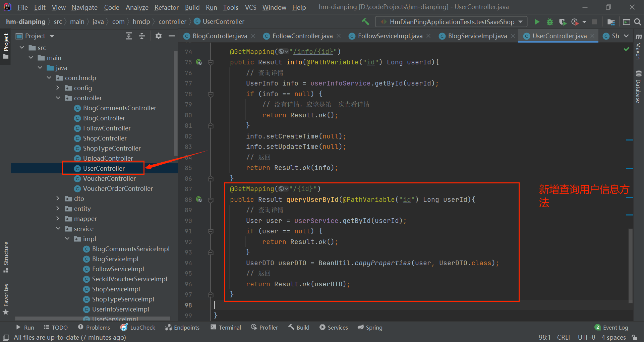Screen dimensions: 644x342
Task: Click the Search Everywhere magnifier
Action: (x=638, y=22)
